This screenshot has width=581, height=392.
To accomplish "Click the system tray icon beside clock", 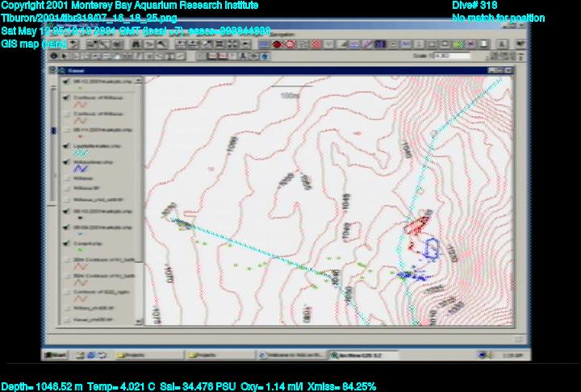I will 483,354.
